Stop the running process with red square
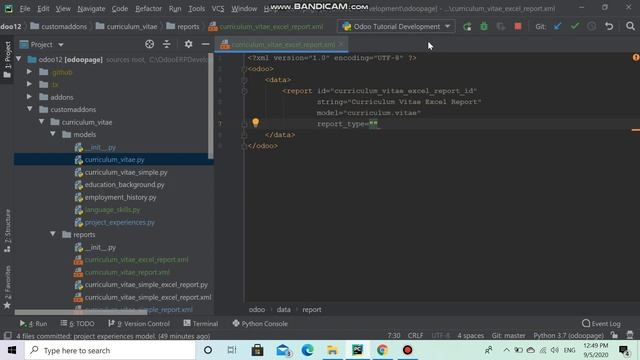This screenshot has width=640, height=360. pos(518,27)
